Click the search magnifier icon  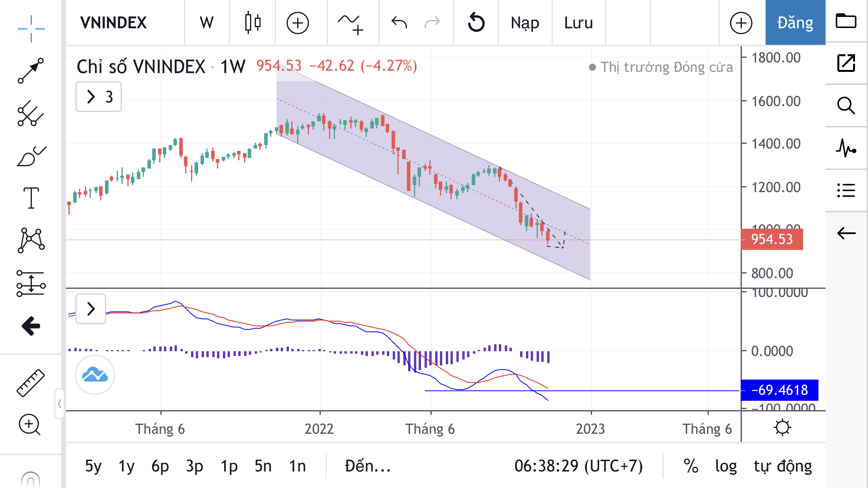point(846,105)
